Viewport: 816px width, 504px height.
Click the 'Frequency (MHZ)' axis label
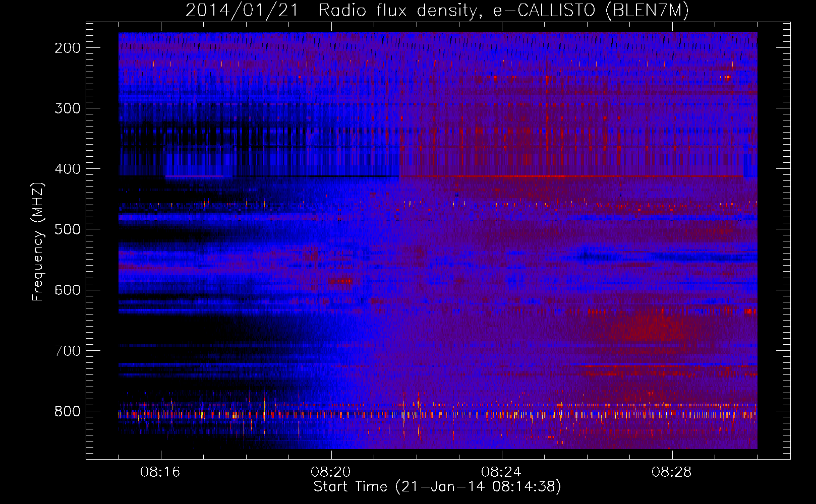tap(38, 242)
